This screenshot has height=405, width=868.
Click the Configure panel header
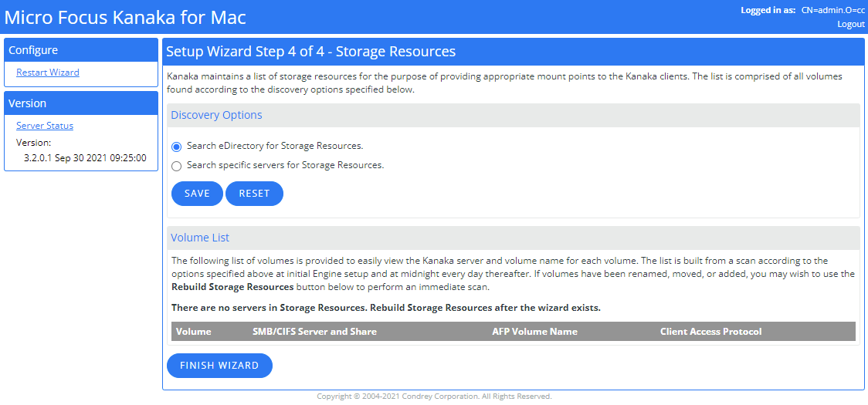point(33,50)
